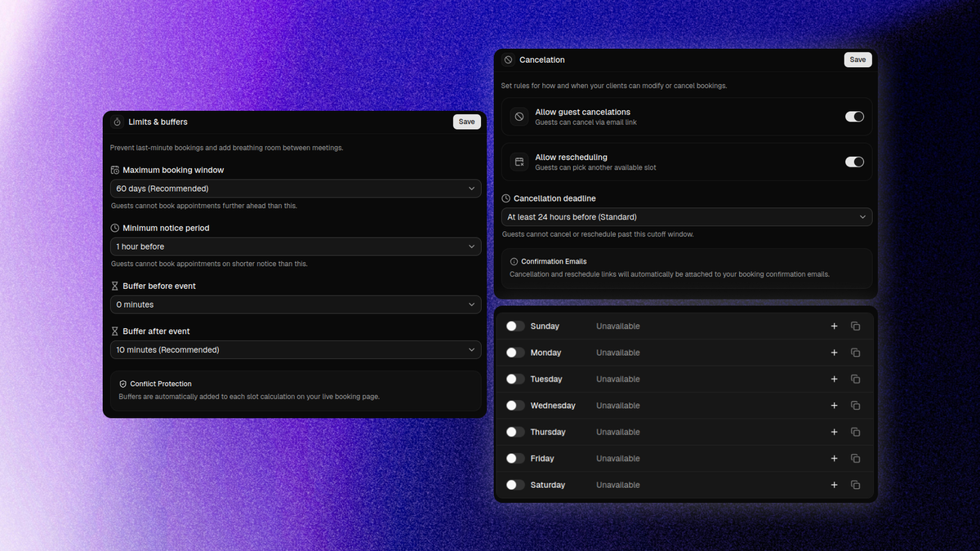Save the Limits & buffers settings

click(466, 122)
